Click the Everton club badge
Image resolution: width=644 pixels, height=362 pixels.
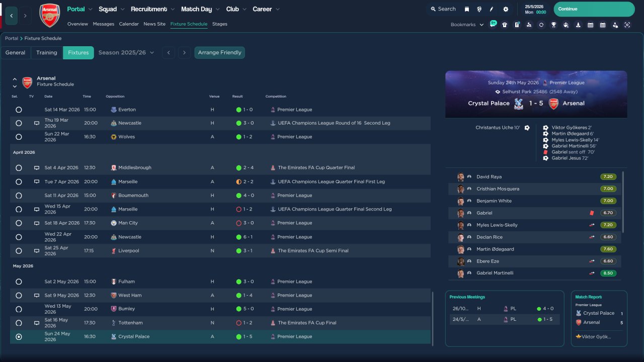[x=114, y=110]
